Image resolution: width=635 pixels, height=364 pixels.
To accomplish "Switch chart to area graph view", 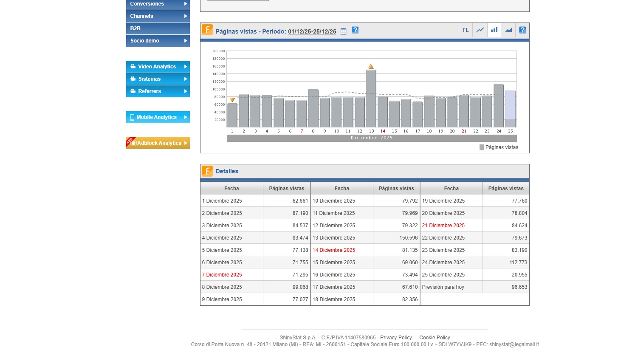I will pyautogui.click(x=508, y=30).
